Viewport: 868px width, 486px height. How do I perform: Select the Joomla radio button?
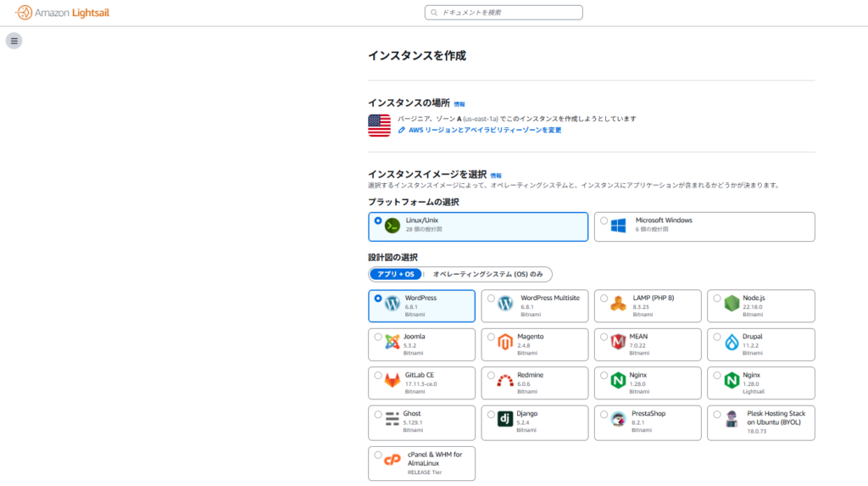(x=378, y=337)
